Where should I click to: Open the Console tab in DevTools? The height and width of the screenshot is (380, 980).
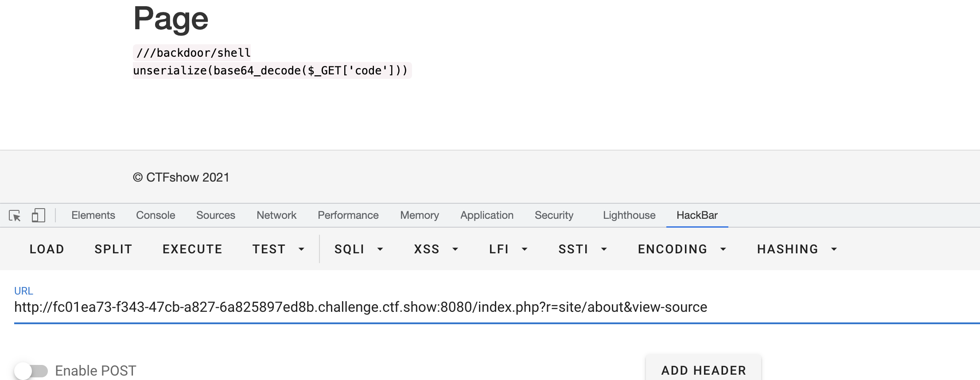click(x=155, y=215)
